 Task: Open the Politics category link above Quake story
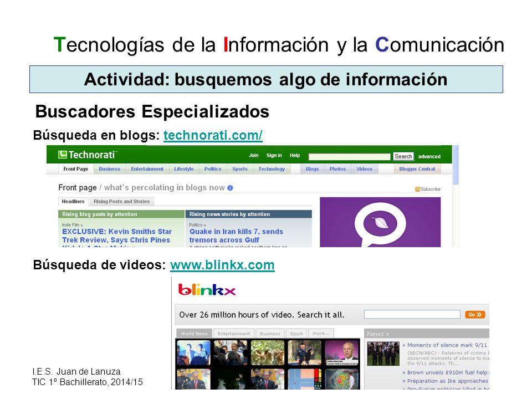[197, 225]
